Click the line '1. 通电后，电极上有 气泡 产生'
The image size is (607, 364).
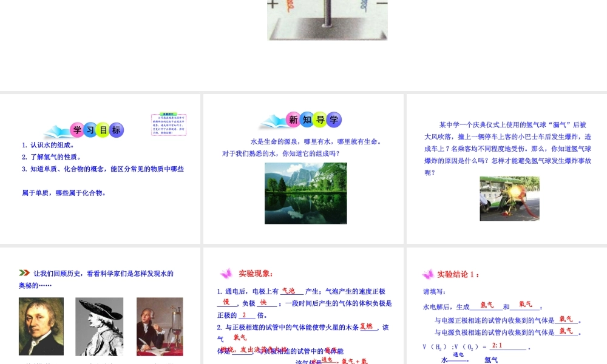tap(301, 291)
